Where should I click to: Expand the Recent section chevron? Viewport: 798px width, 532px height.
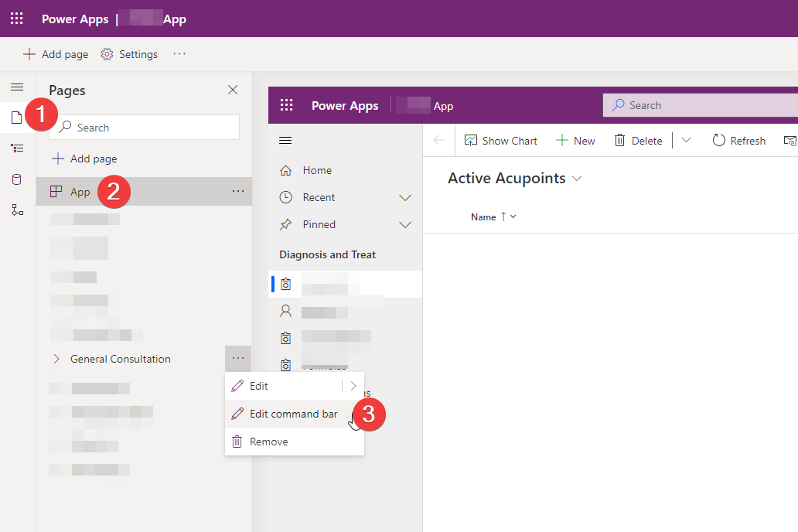coord(405,197)
